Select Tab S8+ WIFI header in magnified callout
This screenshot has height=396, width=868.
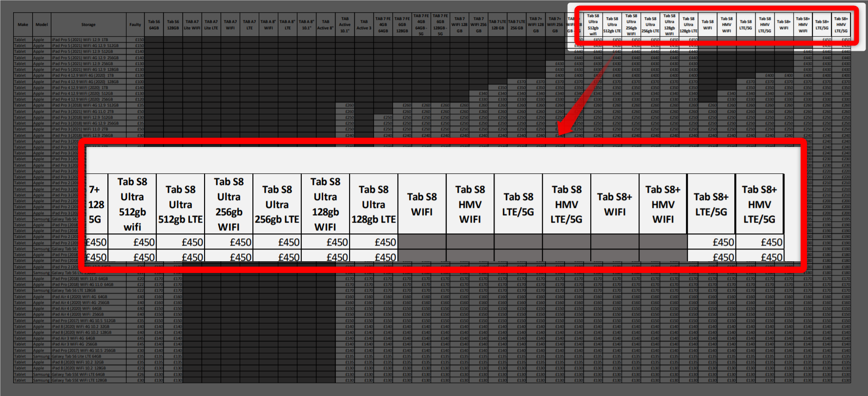pos(615,204)
